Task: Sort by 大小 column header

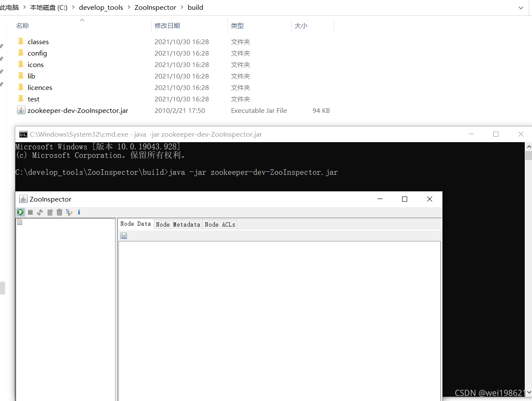Action: (x=301, y=26)
